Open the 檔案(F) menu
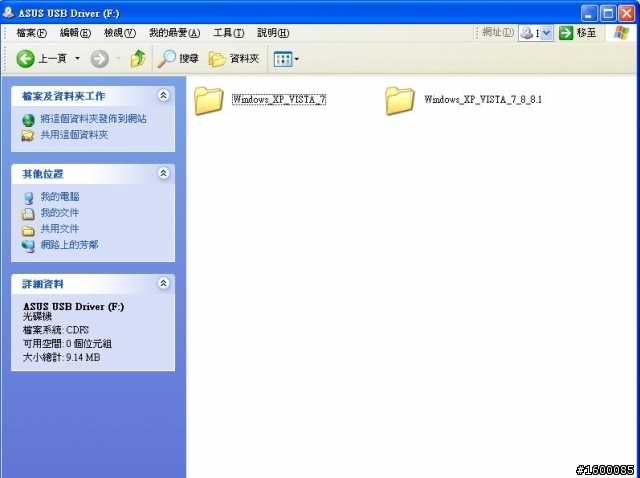This screenshot has width=640, height=478. [x=31, y=33]
